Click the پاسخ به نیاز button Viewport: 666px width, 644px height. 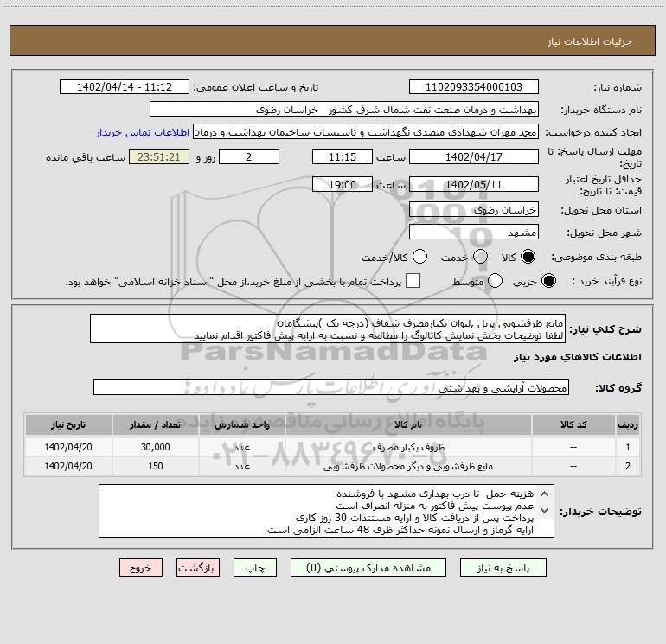click(503, 568)
